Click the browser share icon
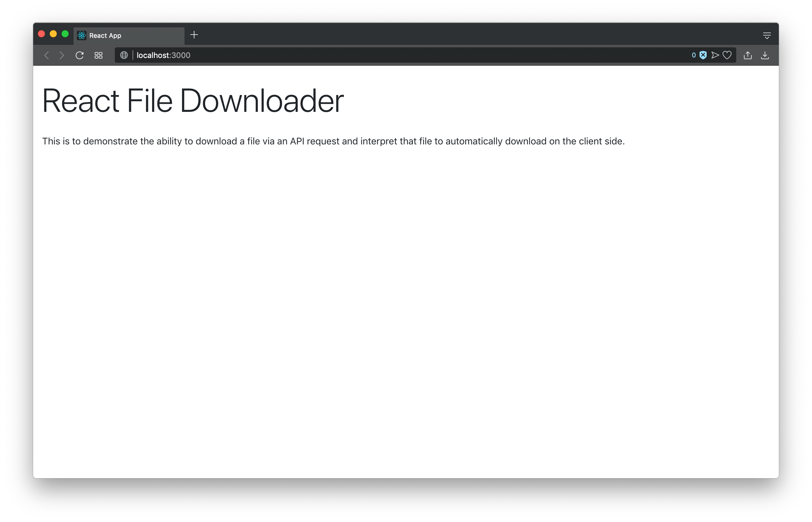812x522 pixels. [x=749, y=55]
